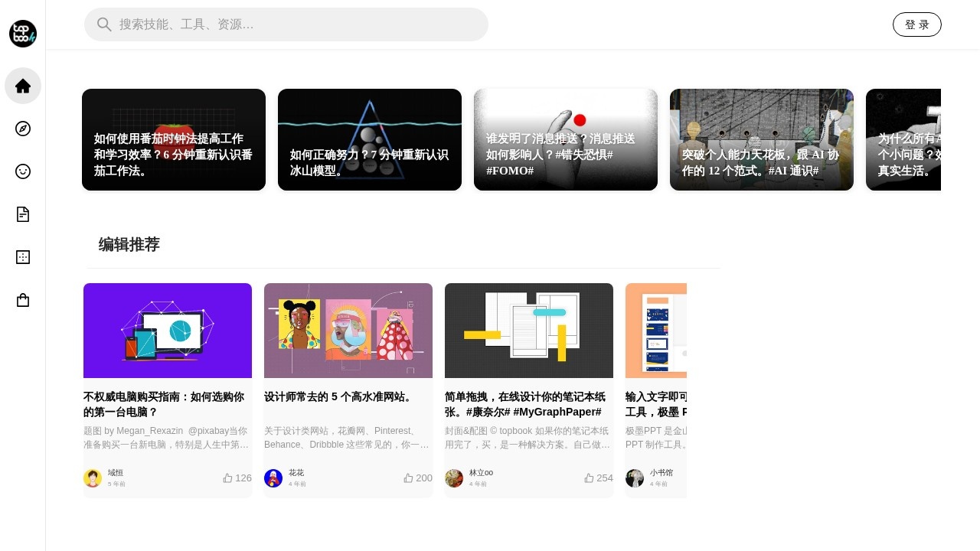The image size is (980, 551).
Task: Click the 登录 login button
Action: tap(916, 24)
